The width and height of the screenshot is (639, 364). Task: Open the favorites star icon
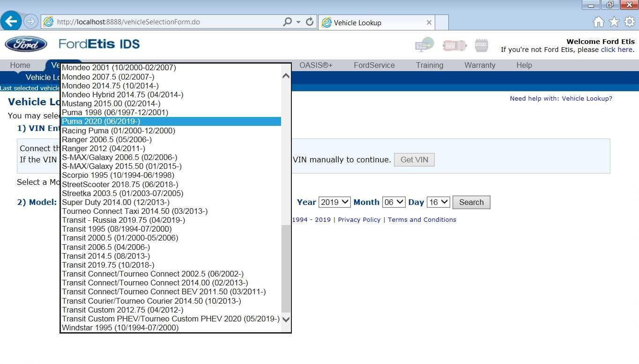pos(614,22)
